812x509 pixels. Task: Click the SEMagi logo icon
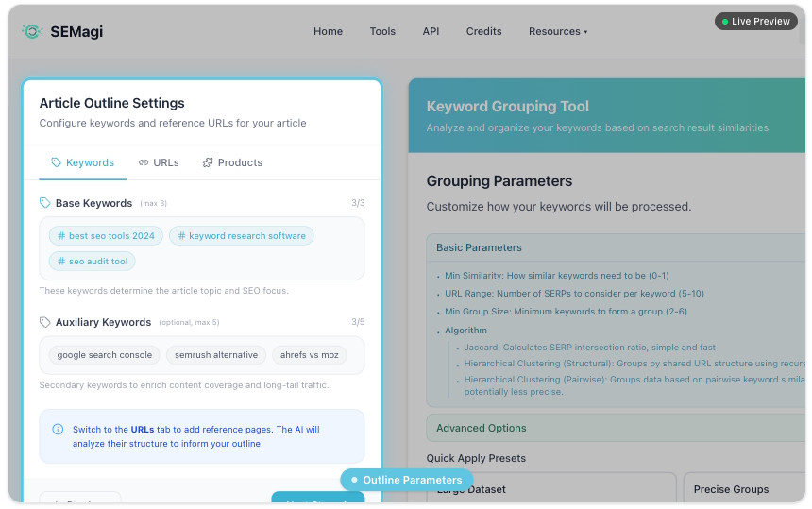click(32, 31)
